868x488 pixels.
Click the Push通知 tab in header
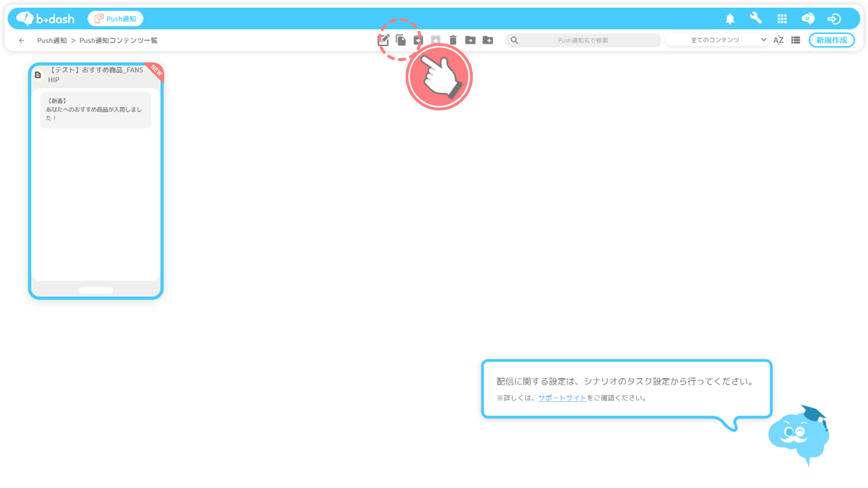pyautogui.click(x=115, y=19)
